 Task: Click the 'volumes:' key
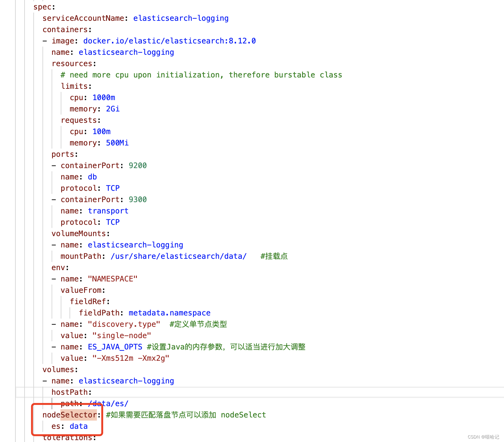pyautogui.click(x=60, y=370)
